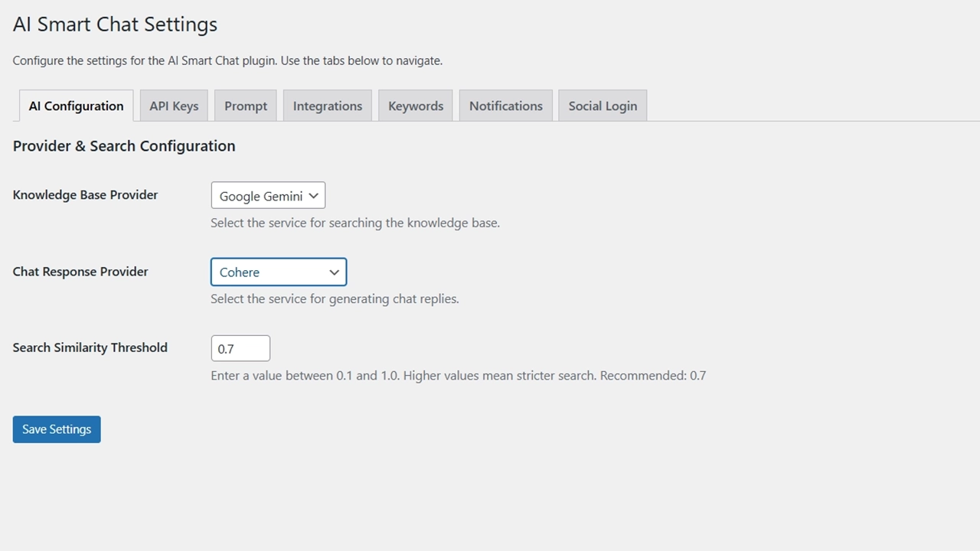Select the AI Configuration tab

(76, 106)
